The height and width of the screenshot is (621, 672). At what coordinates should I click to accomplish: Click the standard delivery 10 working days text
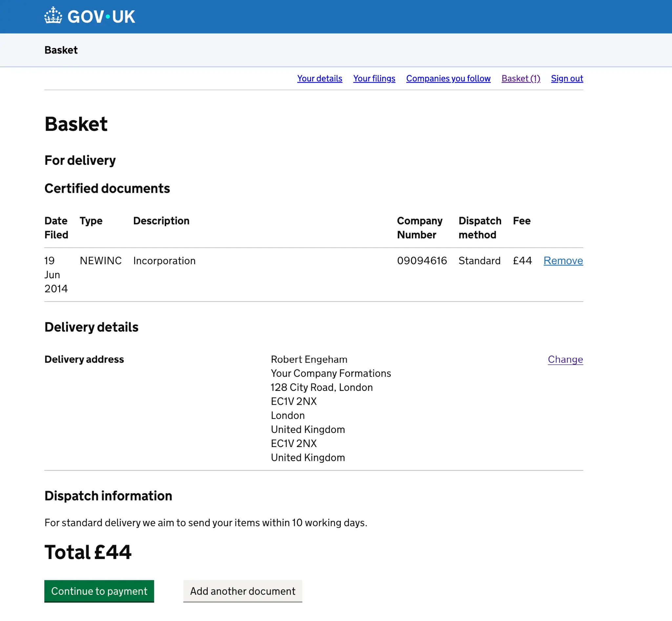click(x=206, y=523)
